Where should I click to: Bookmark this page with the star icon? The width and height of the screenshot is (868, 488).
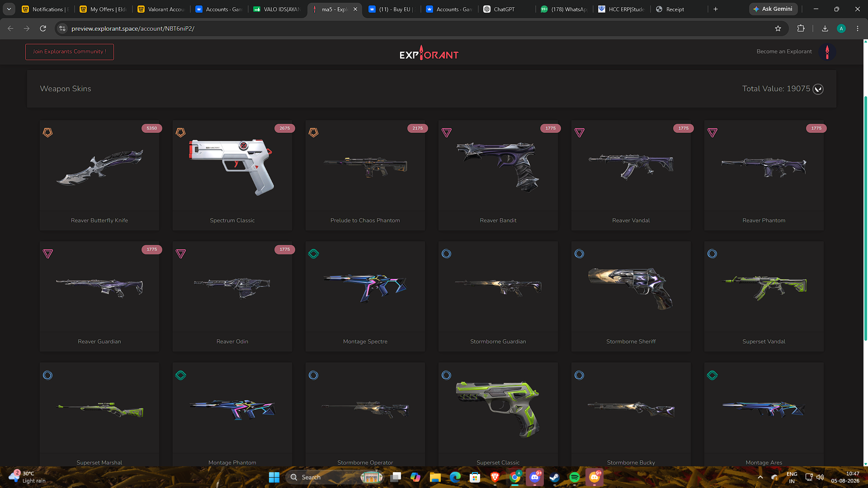point(778,28)
